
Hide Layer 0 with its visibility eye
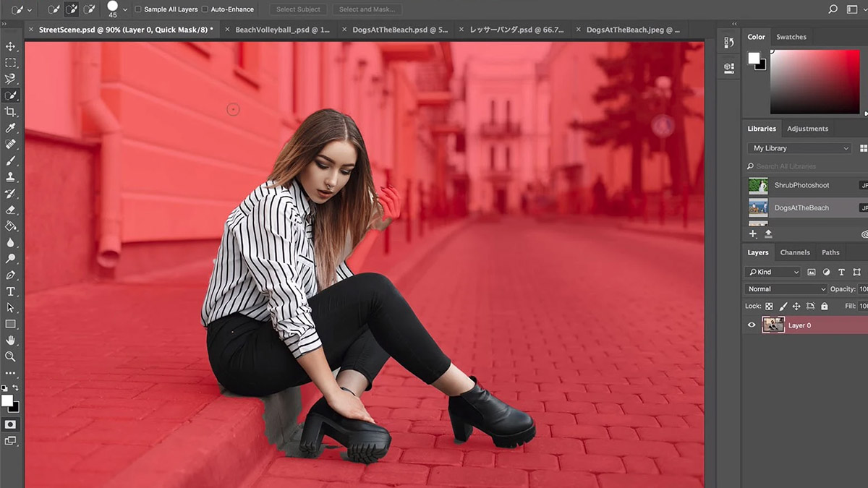[752, 325]
